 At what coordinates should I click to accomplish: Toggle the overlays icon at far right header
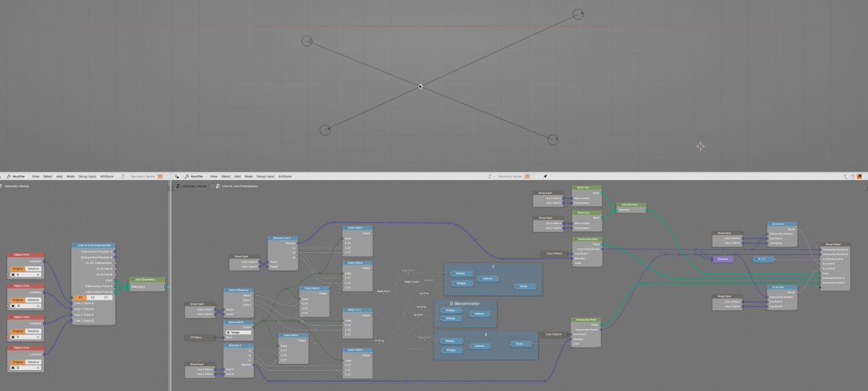click(859, 176)
